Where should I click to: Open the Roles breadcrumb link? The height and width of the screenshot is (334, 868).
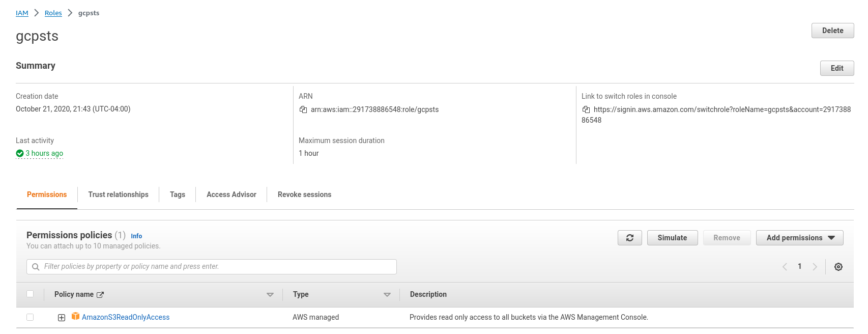pyautogui.click(x=53, y=13)
